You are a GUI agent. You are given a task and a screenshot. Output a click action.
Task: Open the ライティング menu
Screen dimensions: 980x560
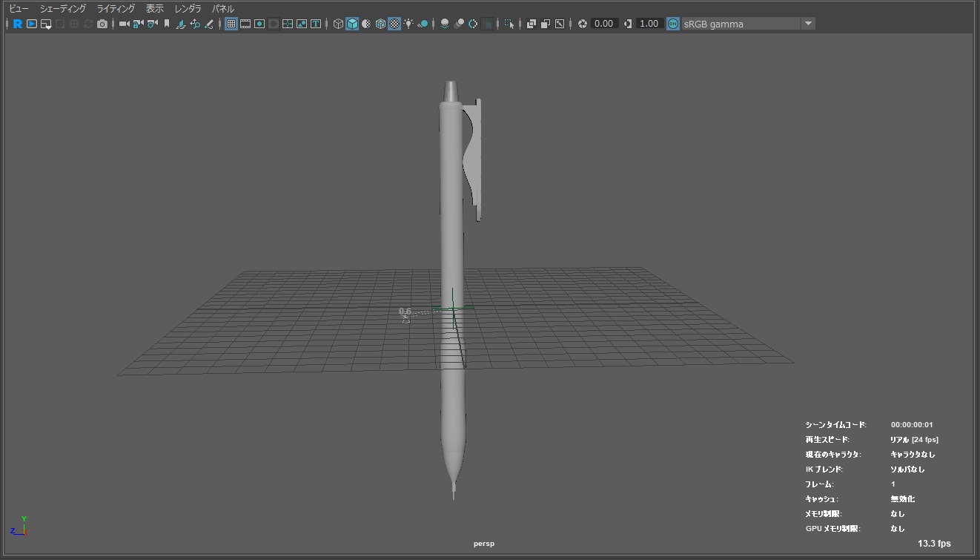coord(116,9)
